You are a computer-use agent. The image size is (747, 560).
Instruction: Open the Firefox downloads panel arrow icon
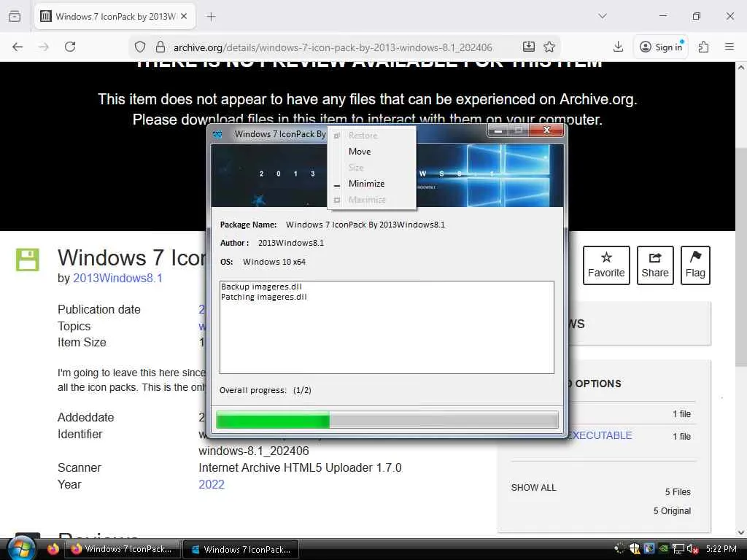click(618, 47)
